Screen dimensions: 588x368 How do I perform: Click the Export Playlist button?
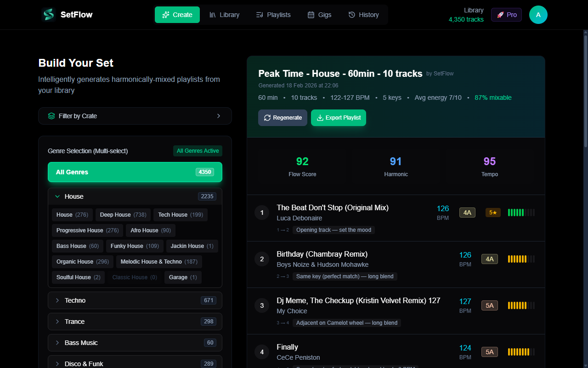click(x=339, y=118)
